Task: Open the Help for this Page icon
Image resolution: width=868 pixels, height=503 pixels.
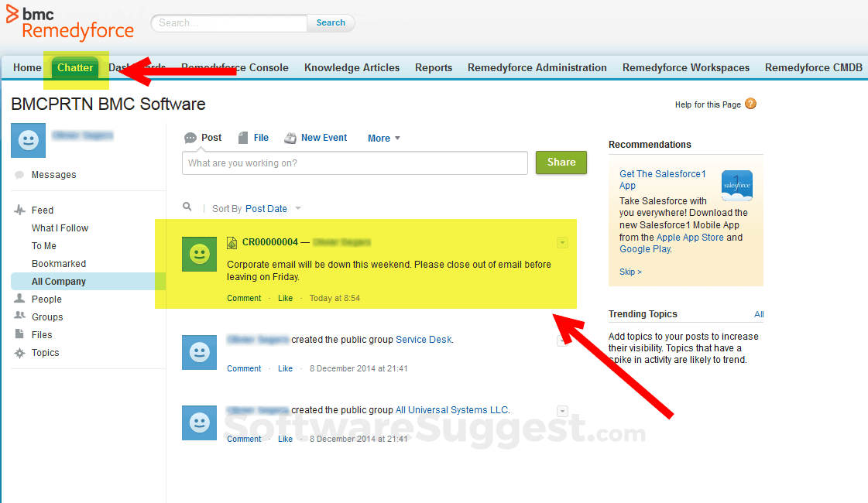Action: [x=750, y=104]
